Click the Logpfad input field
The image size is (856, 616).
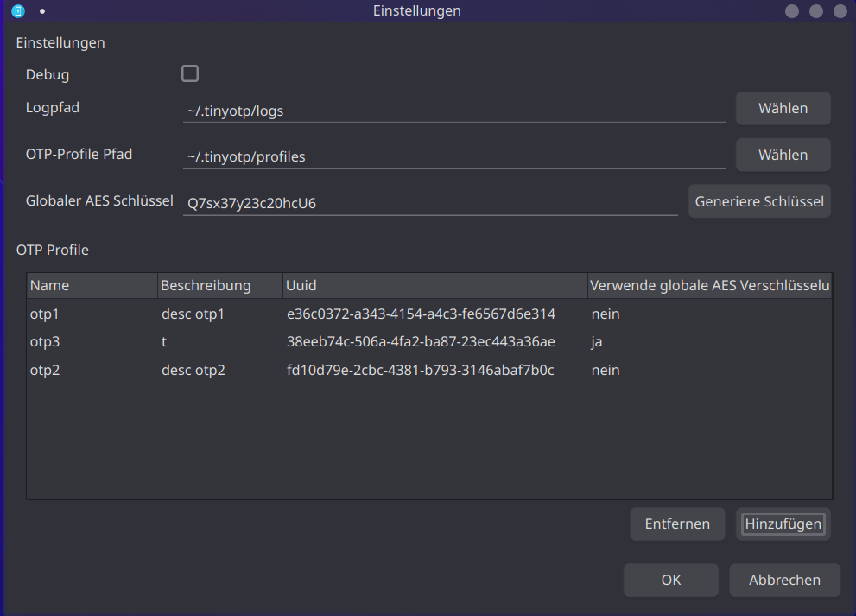click(x=454, y=111)
